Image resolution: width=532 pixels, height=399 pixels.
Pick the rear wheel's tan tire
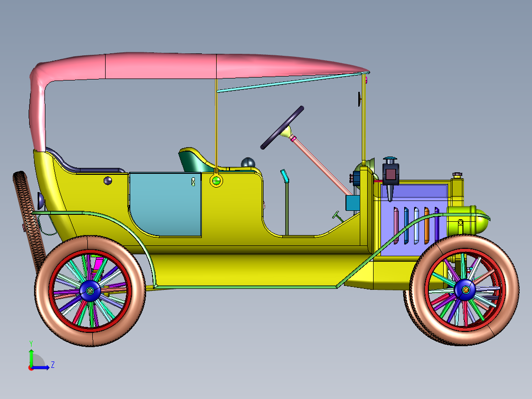[42, 291]
